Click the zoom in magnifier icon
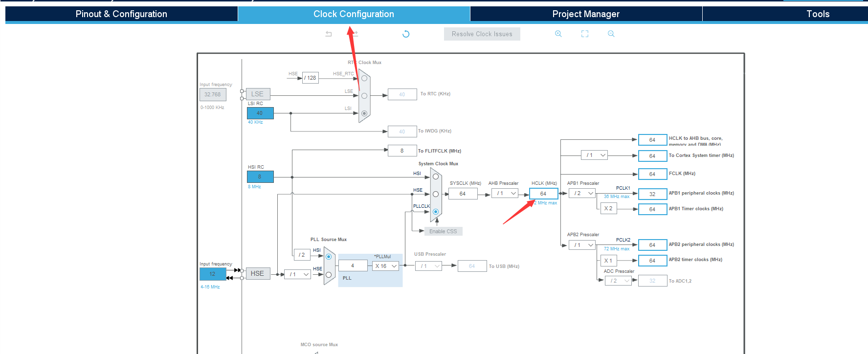The width and height of the screenshot is (868, 354). click(x=558, y=34)
